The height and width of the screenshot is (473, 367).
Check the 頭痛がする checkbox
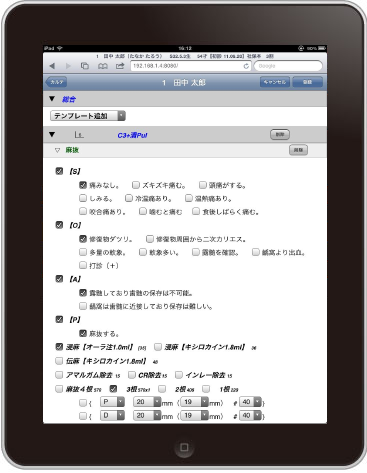click(203, 185)
